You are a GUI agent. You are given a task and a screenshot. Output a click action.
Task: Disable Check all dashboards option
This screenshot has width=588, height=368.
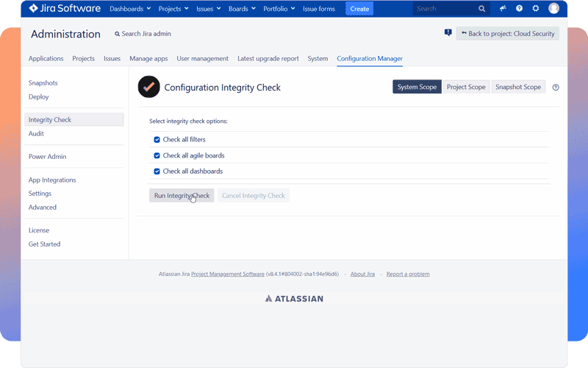157,171
